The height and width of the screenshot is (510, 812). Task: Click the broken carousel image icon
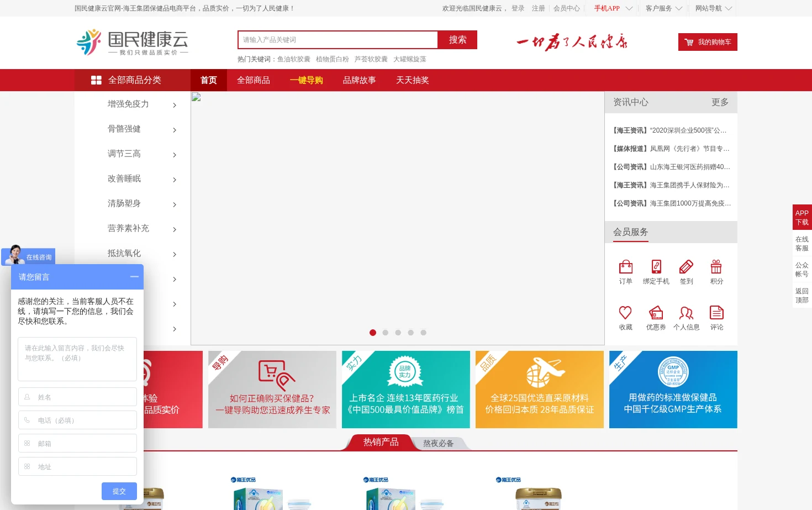pos(196,97)
